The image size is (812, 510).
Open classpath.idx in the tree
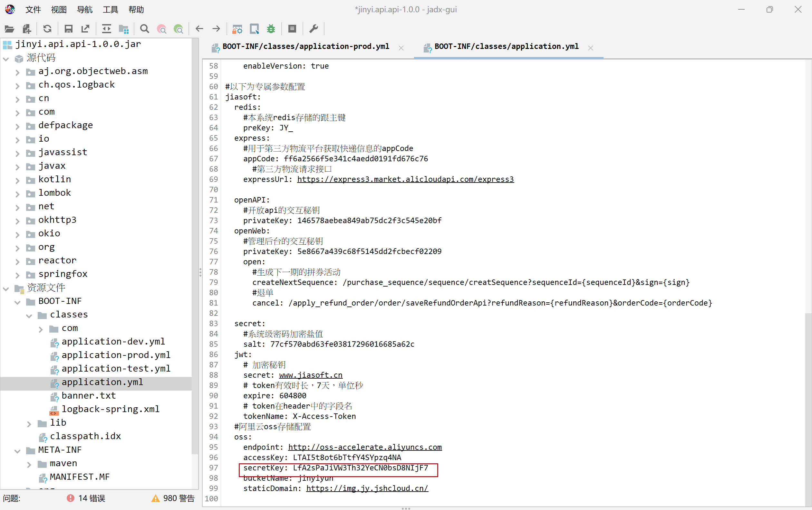click(85, 436)
